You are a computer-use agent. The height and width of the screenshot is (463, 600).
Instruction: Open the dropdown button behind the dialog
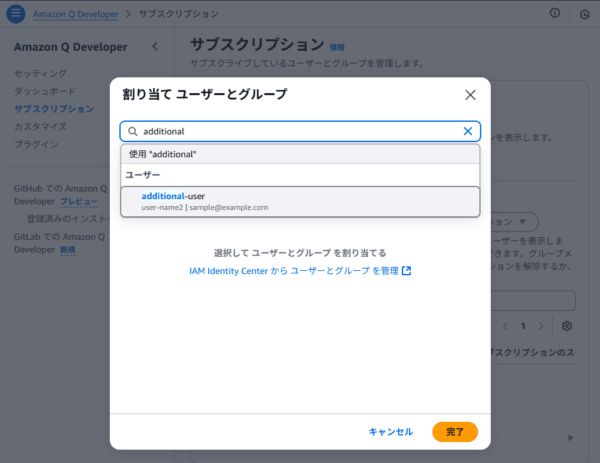(515, 222)
